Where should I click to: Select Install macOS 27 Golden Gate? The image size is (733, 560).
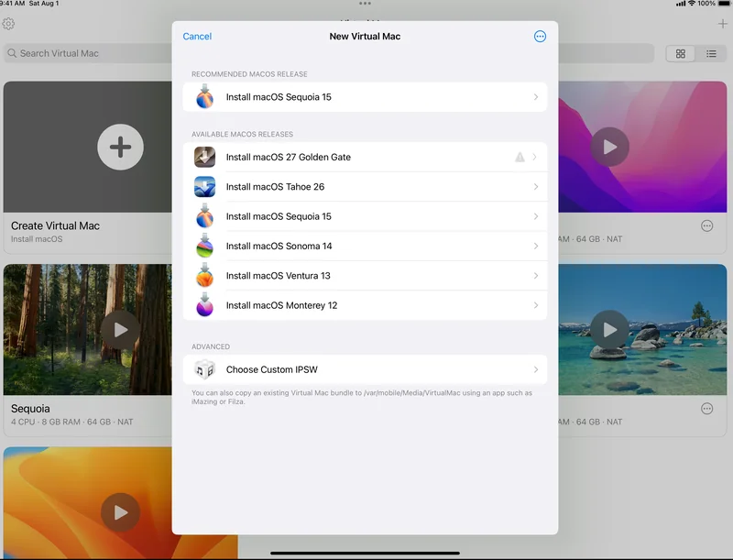click(365, 157)
